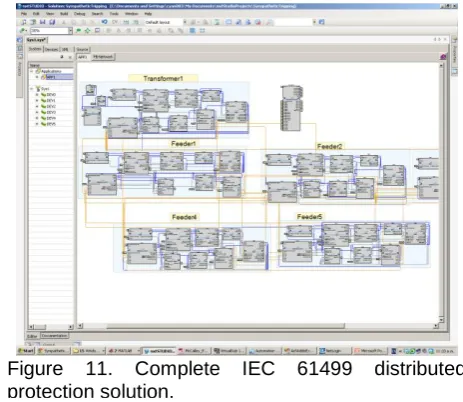This screenshot has height=402, width=463.
Task: Expand the DEV0 device node
Action: point(37,95)
